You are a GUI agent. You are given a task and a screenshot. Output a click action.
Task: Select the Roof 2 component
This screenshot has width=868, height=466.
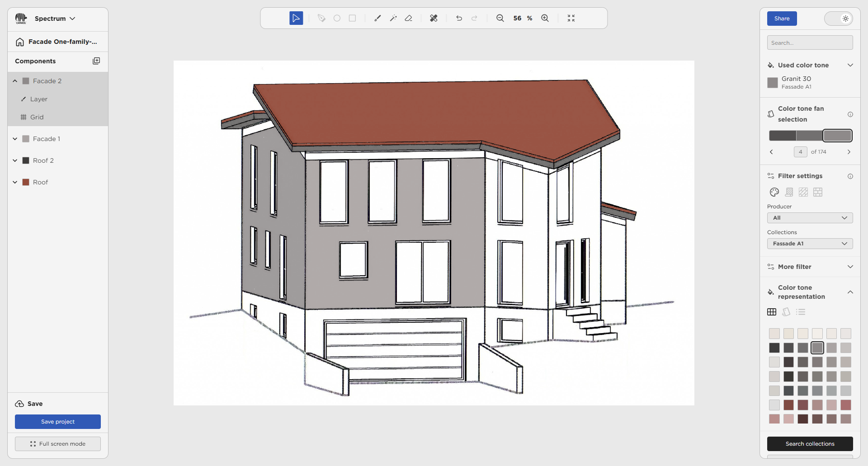point(43,160)
